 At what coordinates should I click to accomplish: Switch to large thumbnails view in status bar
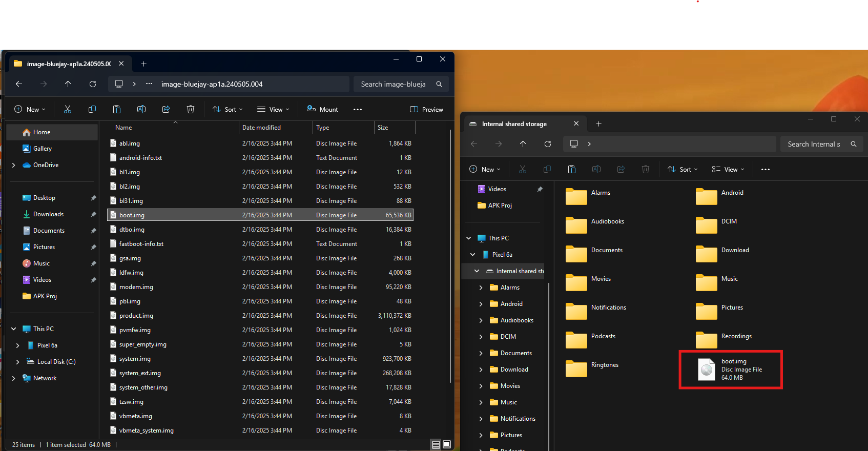click(447, 444)
